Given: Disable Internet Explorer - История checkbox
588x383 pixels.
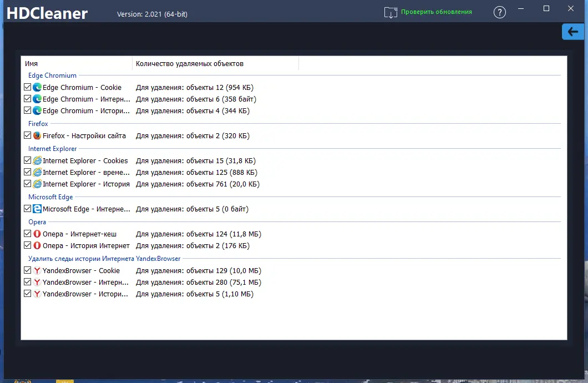Looking at the screenshot, I should click(27, 183).
